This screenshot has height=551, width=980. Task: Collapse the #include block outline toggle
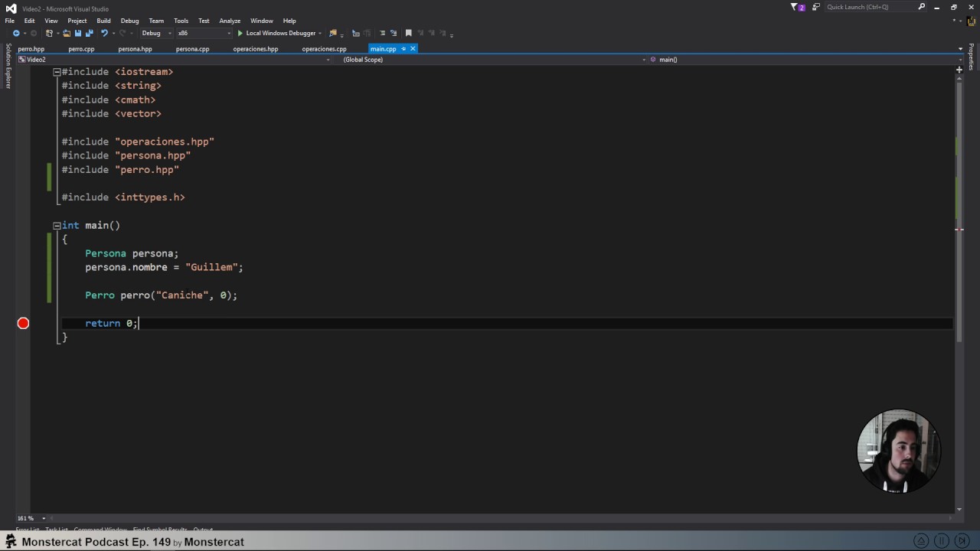click(57, 72)
